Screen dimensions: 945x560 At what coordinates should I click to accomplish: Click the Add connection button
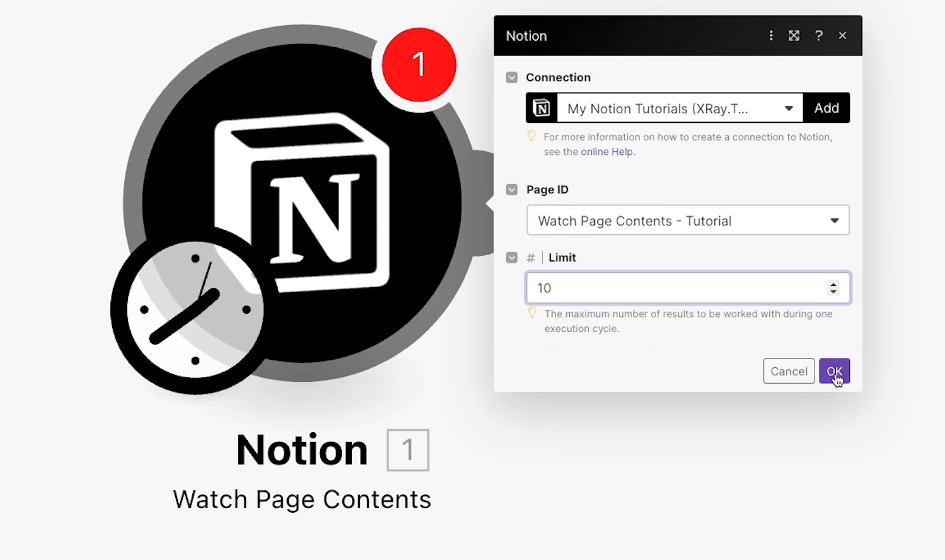826,108
